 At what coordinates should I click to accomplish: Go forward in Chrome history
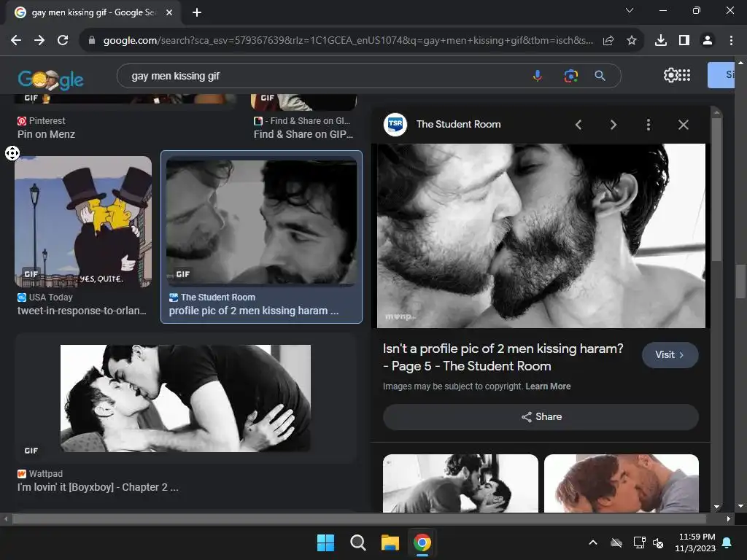click(39, 41)
